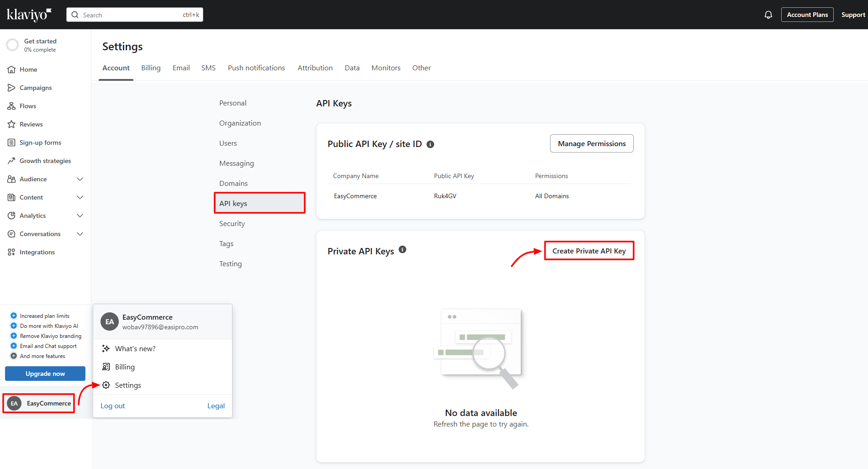Click the plus icon beside Remove Klaviyo branding

tap(14, 336)
